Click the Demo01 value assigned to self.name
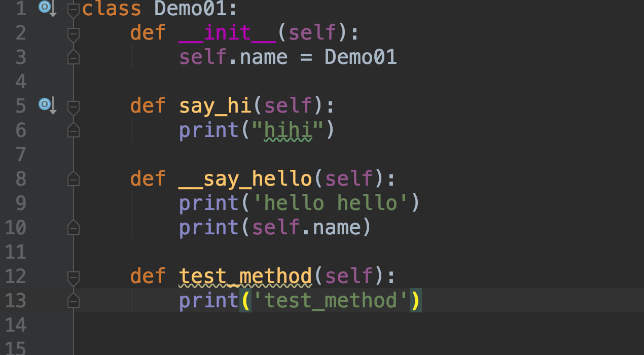The height and width of the screenshot is (355, 644). point(361,57)
